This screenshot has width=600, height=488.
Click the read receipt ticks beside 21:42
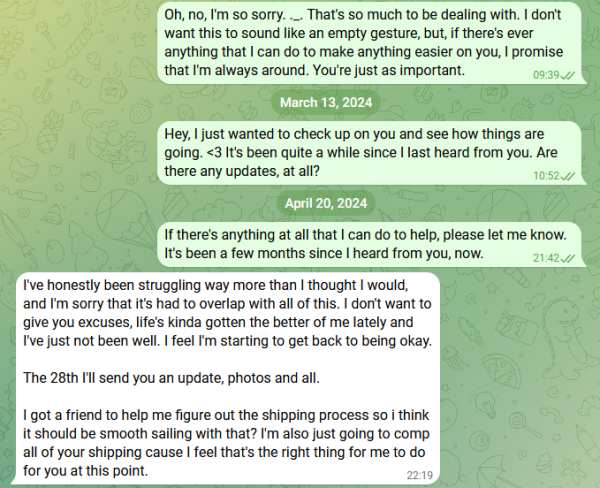tap(567, 258)
